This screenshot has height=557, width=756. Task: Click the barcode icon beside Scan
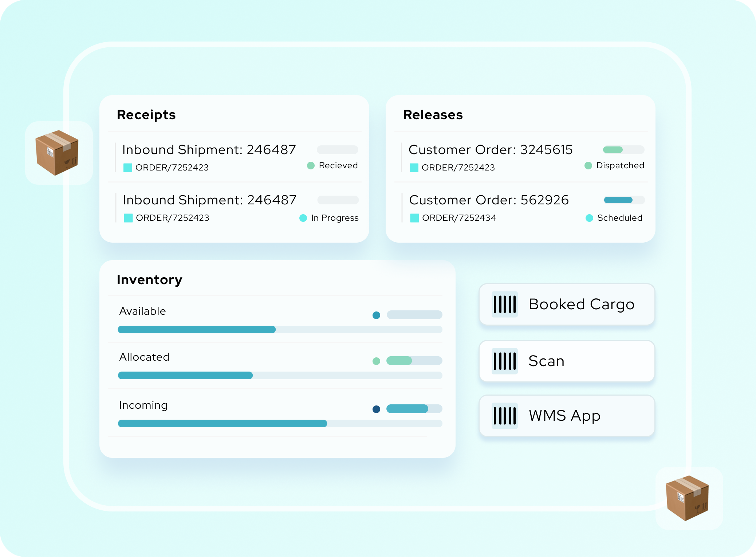click(x=504, y=361)
